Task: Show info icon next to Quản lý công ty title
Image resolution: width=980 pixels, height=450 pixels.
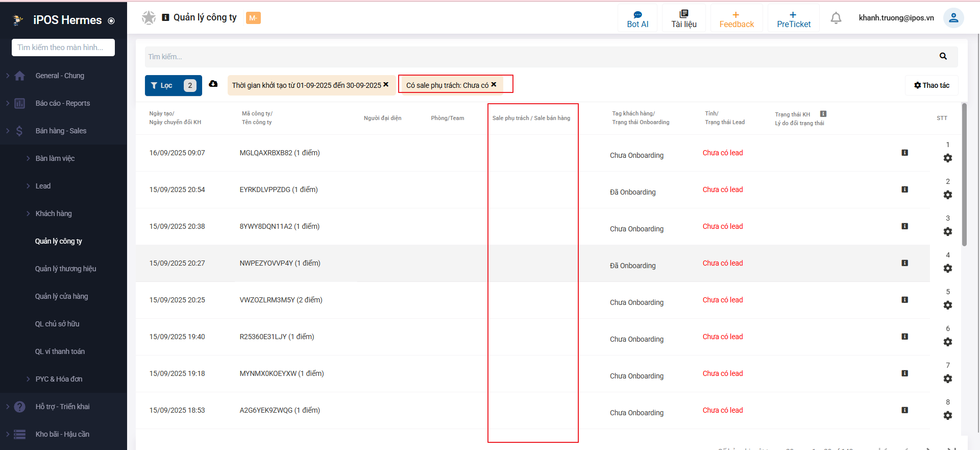Action: pos(165,17)
